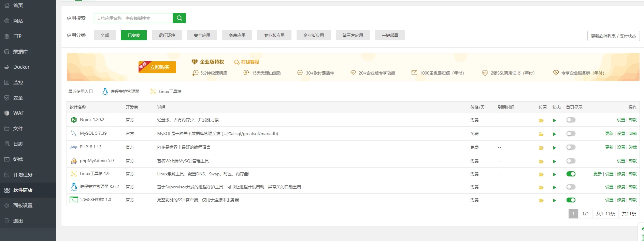
Task: Enable homepage display toggle for PHP-8.1.13
Action: tap(571, 147)
